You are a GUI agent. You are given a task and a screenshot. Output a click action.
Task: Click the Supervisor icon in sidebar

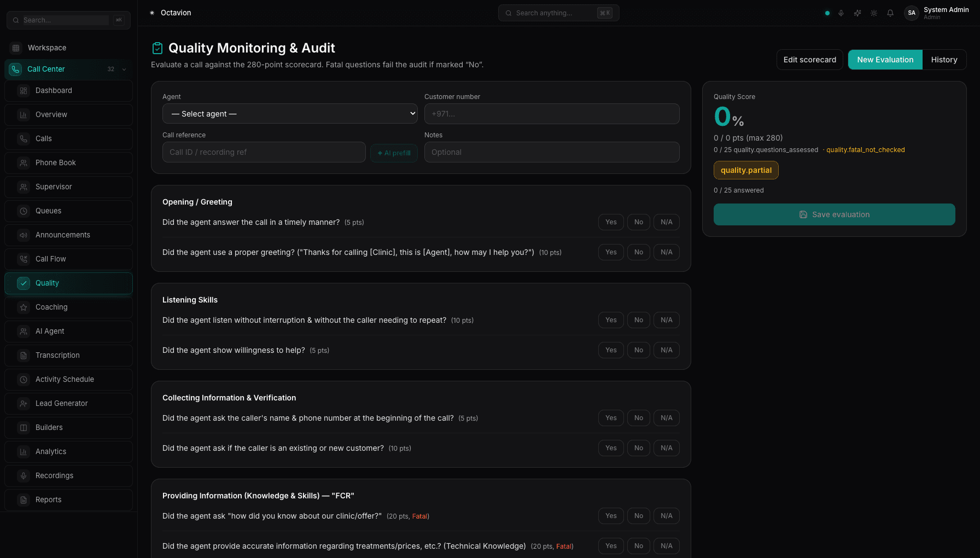click(24, 187)
